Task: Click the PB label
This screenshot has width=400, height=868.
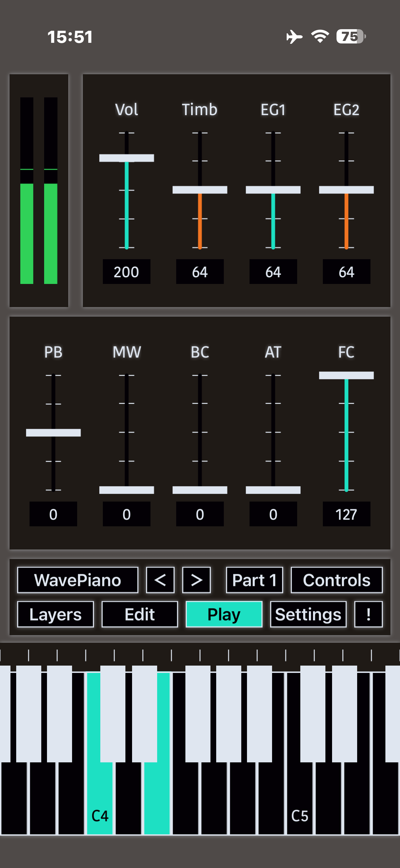Action: (x=53, y=352)
